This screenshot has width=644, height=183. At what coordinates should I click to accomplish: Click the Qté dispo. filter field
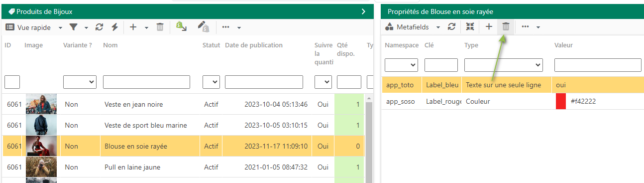tap(349, 82)
